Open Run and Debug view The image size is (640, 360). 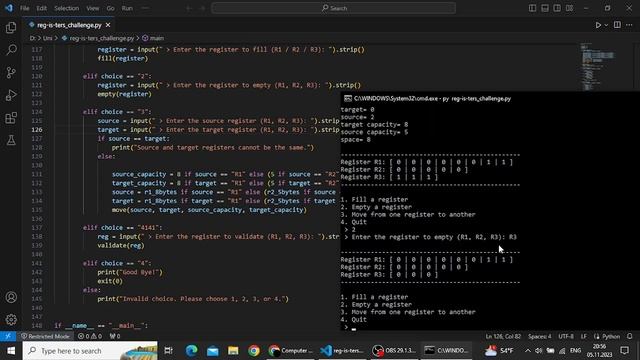point(11,95)
